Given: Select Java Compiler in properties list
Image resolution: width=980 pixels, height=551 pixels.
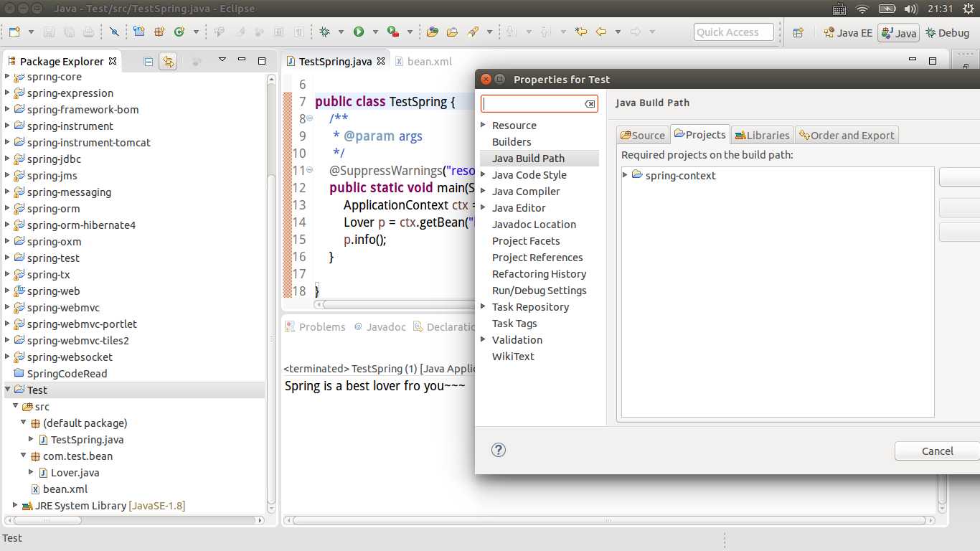Looking at the screenshot, I should [526, 192].
